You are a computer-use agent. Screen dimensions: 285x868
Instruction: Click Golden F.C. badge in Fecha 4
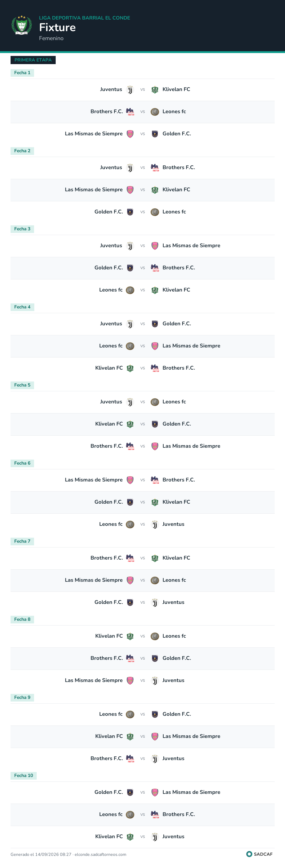click(155, 324)
